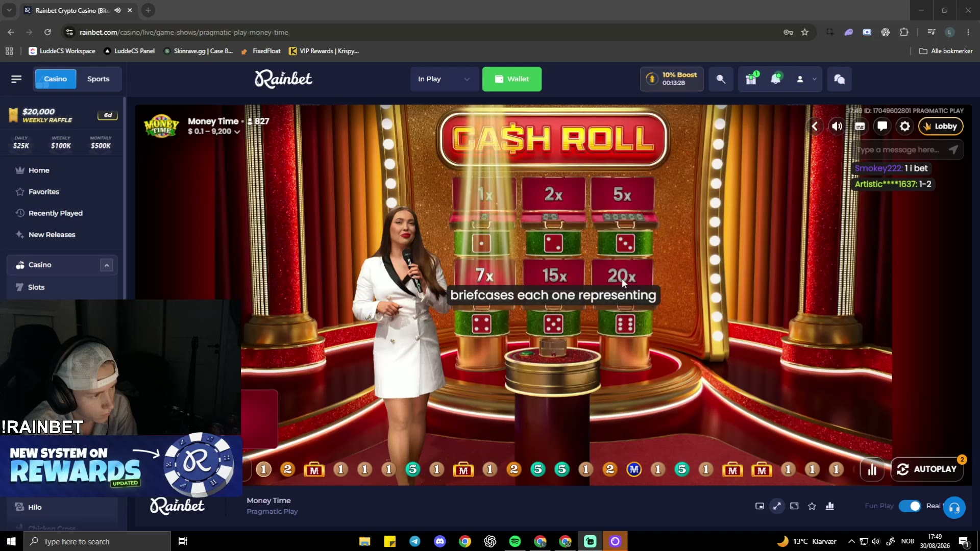This screenshot has height=551, width=980.
Task: Collapse the Casino sidebar section
Action: click(107, 265)
